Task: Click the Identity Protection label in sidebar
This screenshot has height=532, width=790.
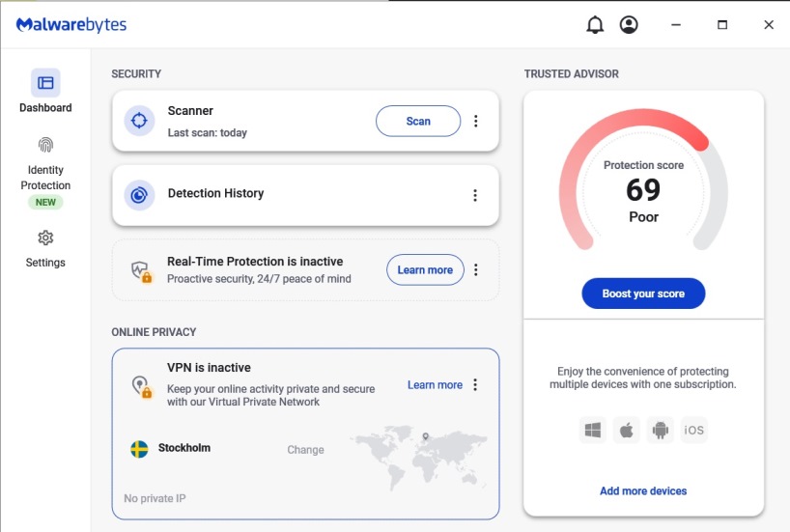Action: coord(45,178)
